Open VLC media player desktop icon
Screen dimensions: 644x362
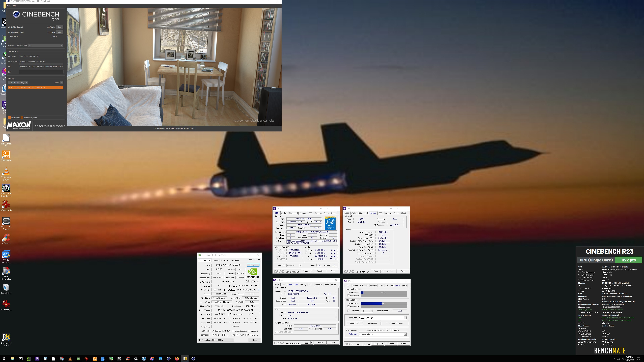pos(6,174)
